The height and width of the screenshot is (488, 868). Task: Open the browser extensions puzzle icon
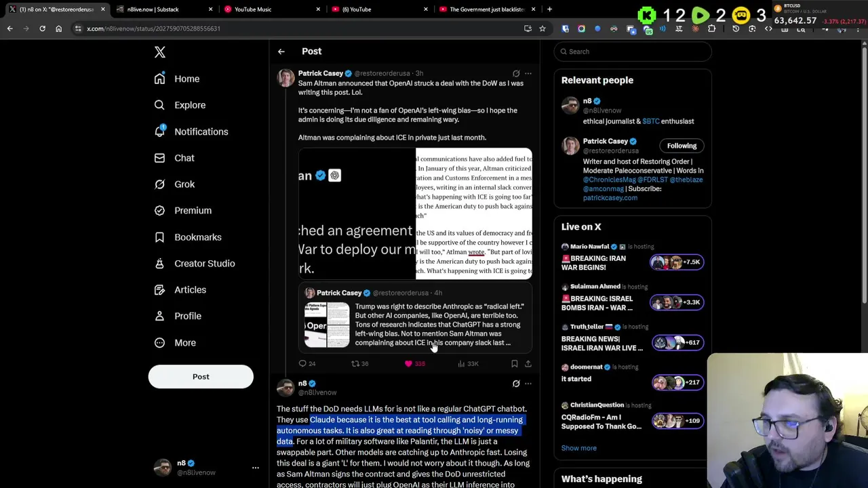coord(711,28)
